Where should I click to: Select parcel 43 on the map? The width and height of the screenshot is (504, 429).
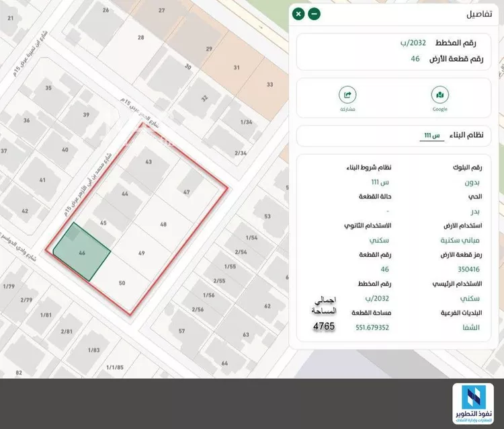(x=149, y=162)
